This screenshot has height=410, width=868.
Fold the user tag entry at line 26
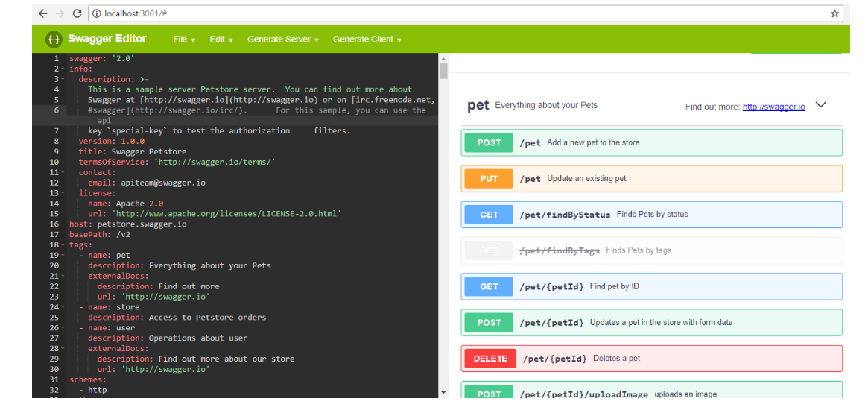(x=63, y=328)
